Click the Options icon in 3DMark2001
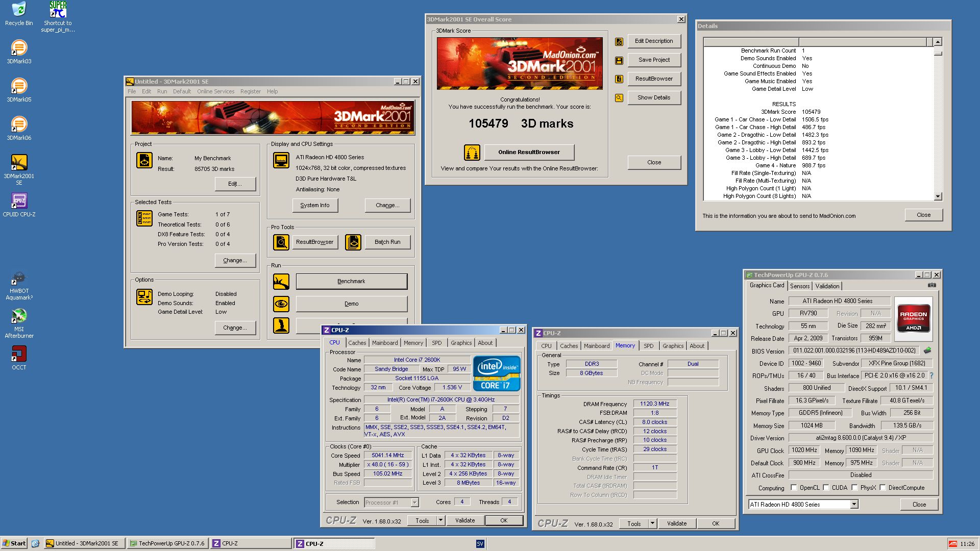The height and width of the screenshot is (551, 980). click(144, 297)
